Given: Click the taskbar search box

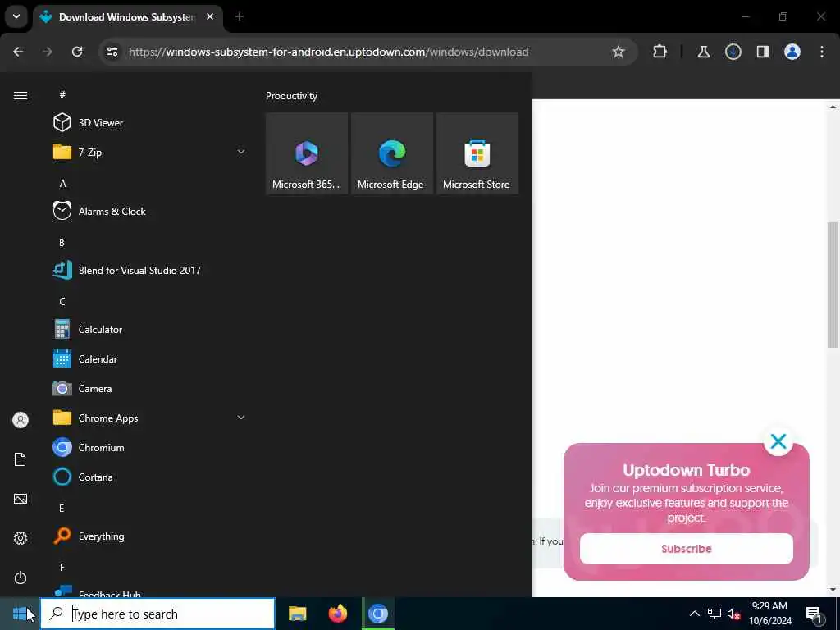Looking at the screenshot, I should [x=157, y=614].
